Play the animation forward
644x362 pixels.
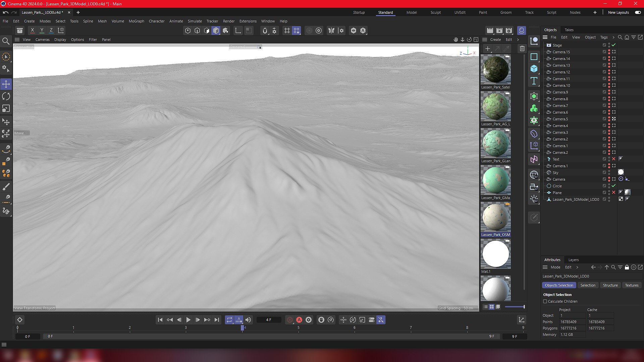[x=188, y=320]
